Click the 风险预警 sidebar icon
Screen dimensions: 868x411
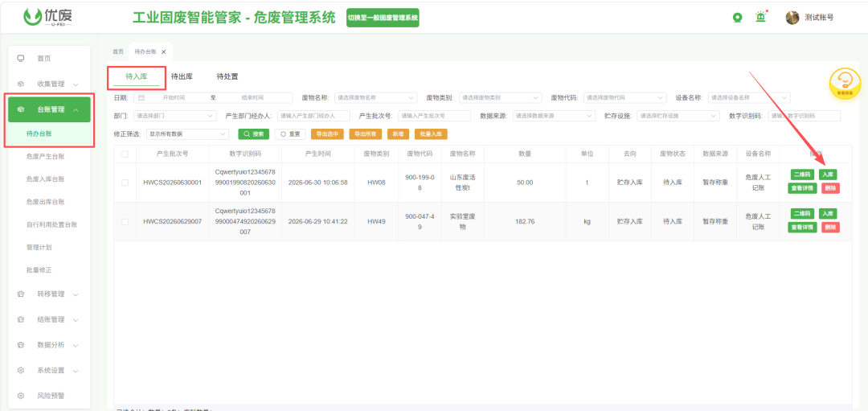point(21,396)
